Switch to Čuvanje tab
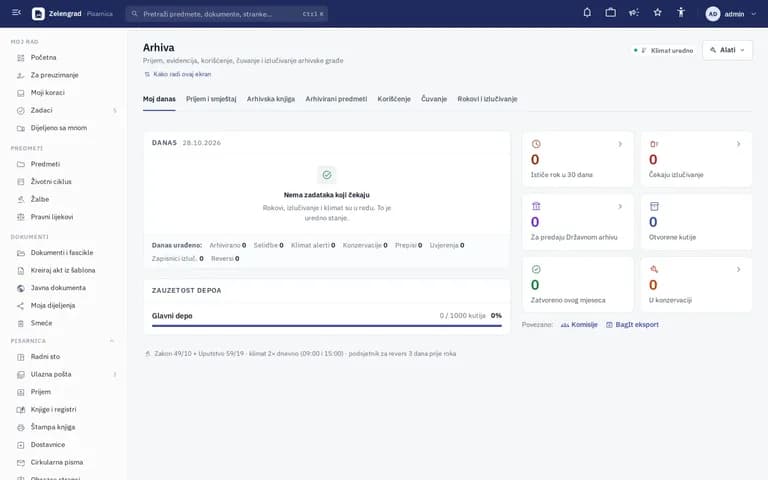This screenshot has width=768, height=480. tap(434, 99)
